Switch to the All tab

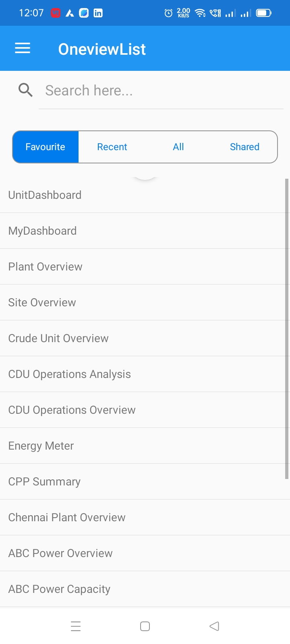[178, 147]
